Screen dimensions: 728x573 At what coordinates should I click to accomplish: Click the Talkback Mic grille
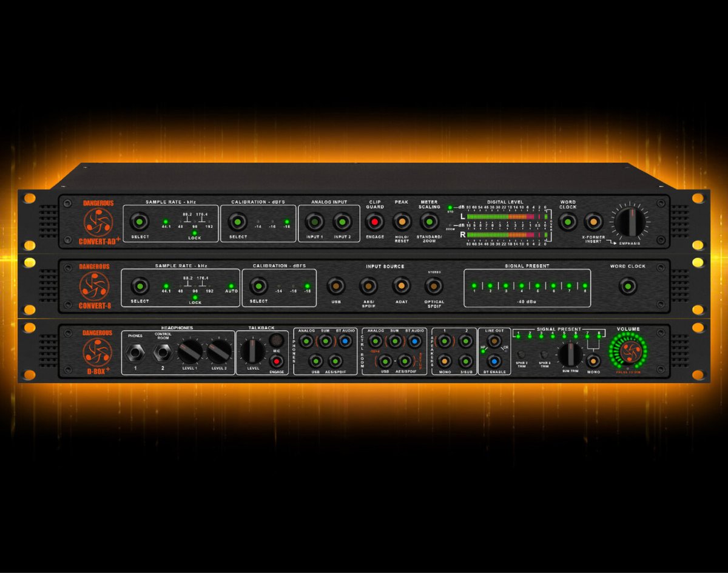pos(277,340)
